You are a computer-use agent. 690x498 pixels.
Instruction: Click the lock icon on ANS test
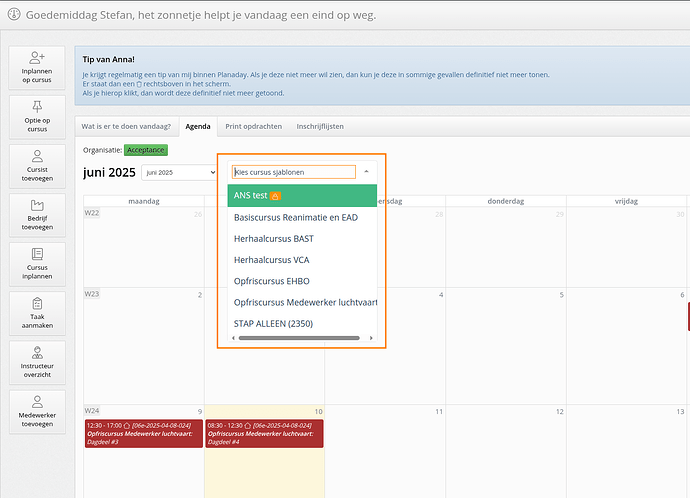tap(275, 196)
